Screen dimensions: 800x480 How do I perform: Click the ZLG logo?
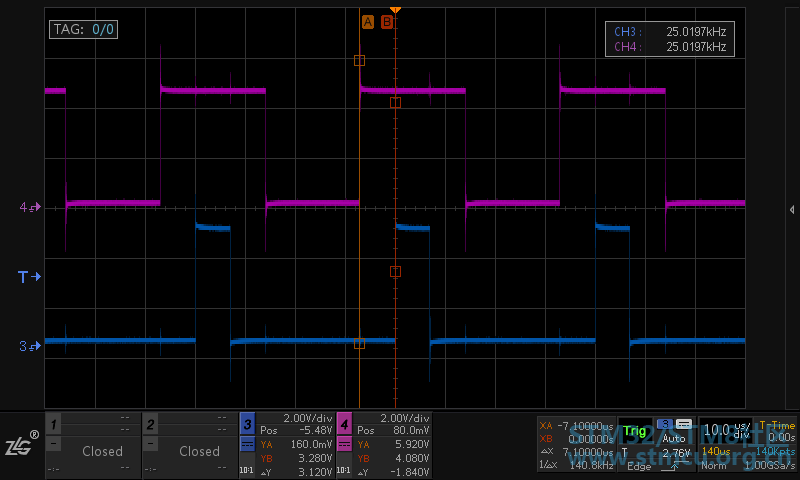pos(22,444)
